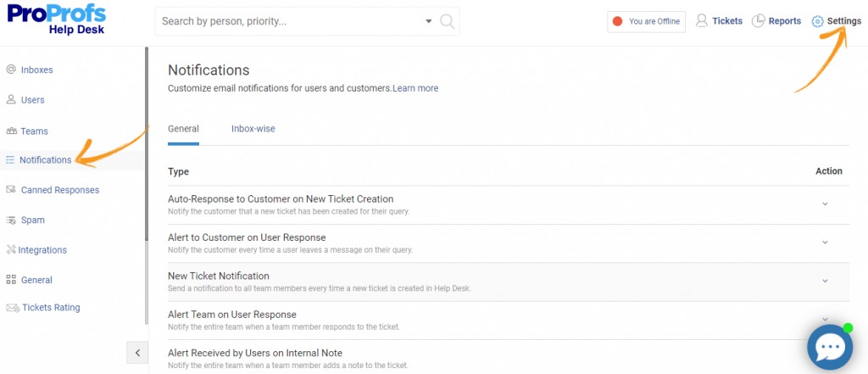Open the live chat bubble widget

(x=830, y=347)
